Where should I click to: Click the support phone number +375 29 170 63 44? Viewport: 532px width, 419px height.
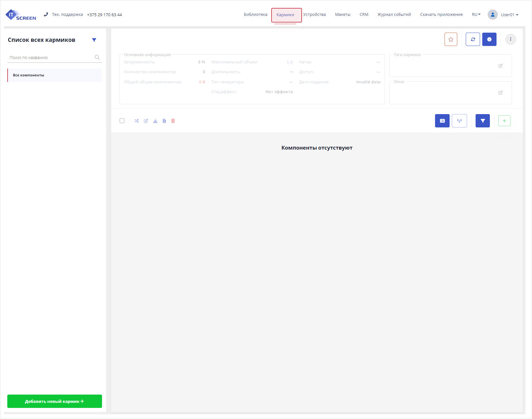click(x=105, y=15)
